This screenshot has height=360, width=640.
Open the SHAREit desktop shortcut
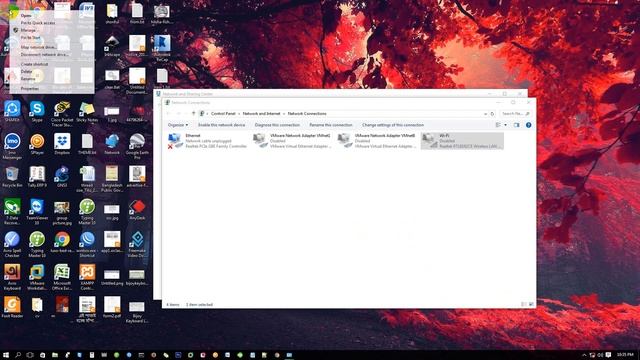tap(12, 111)
